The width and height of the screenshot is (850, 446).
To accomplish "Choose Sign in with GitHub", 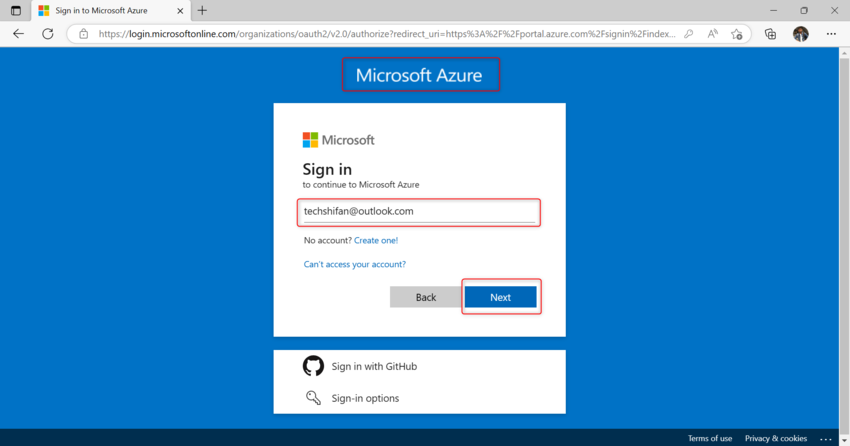I will [374, 366].
